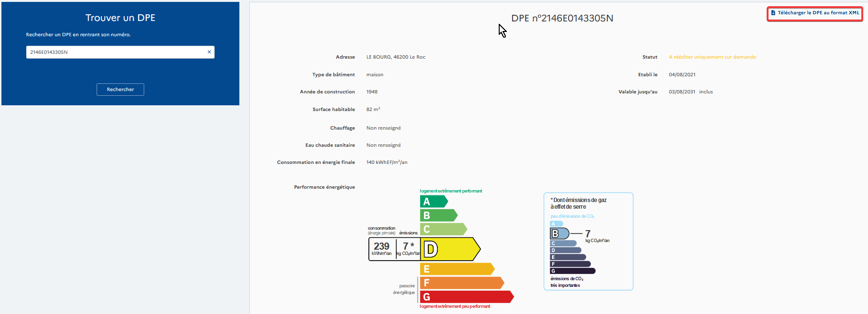Clear the DPE number field with the X icon
Viewport: 868px width, 314px height.
[x=209, y=52]
